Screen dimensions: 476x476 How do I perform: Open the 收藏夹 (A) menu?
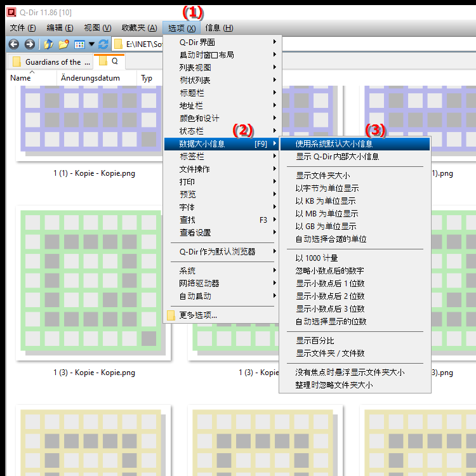tap(140, 28)
